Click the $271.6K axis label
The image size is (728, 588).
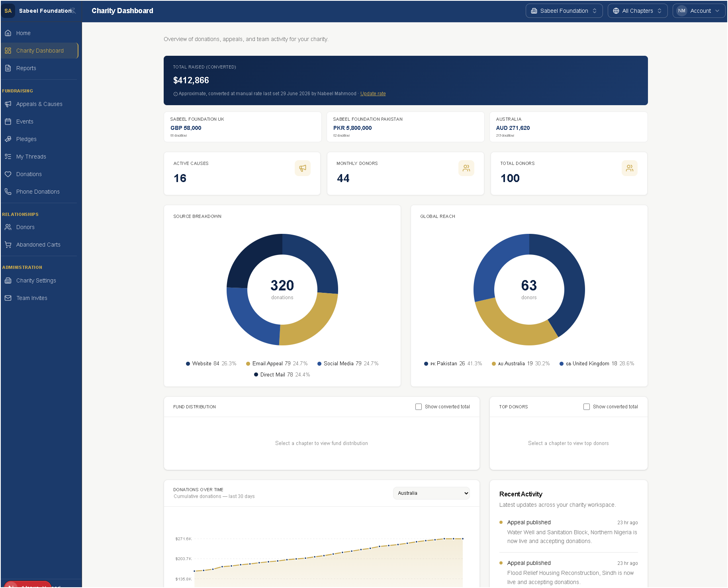click(x=184, y=539)
